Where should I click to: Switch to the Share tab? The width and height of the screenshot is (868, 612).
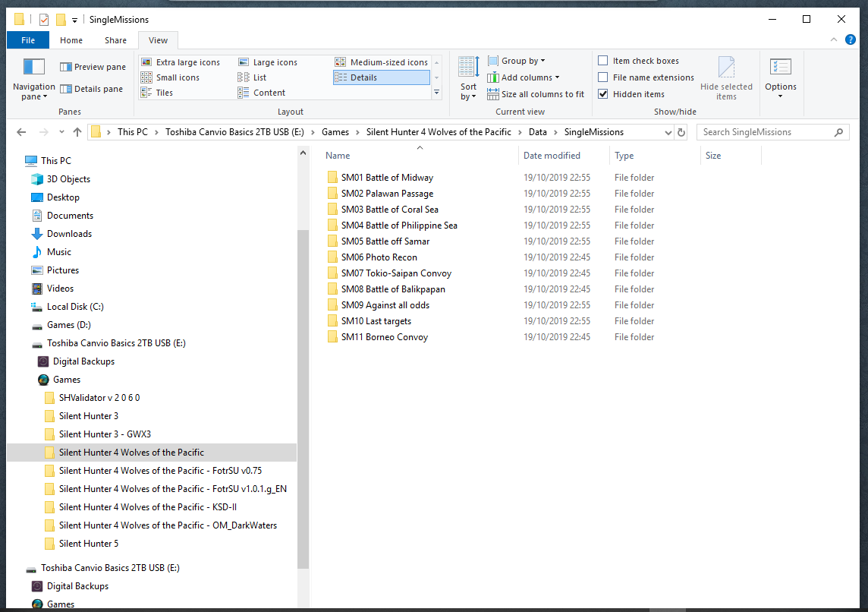click(x=115, y=40)
